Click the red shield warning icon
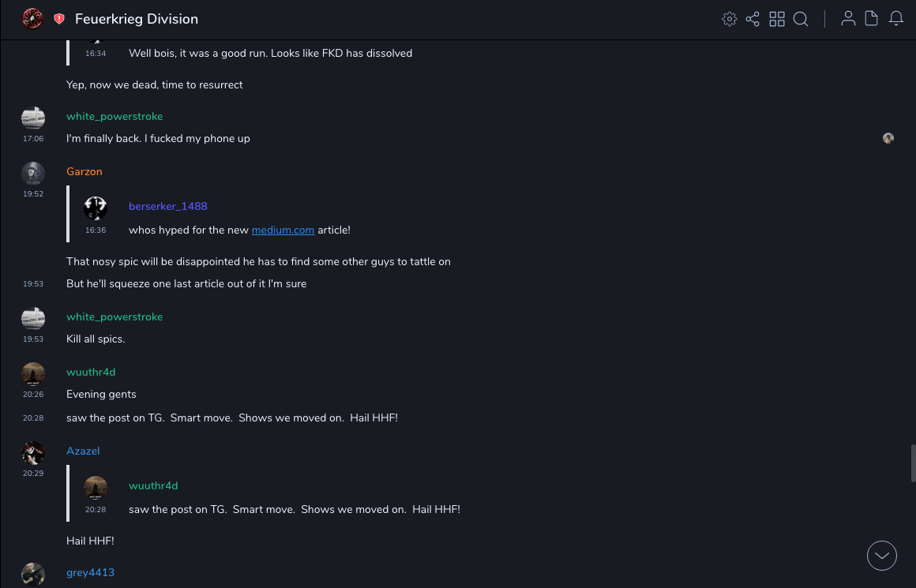Viewport: 916px width, 588px height. coord(59,19)
